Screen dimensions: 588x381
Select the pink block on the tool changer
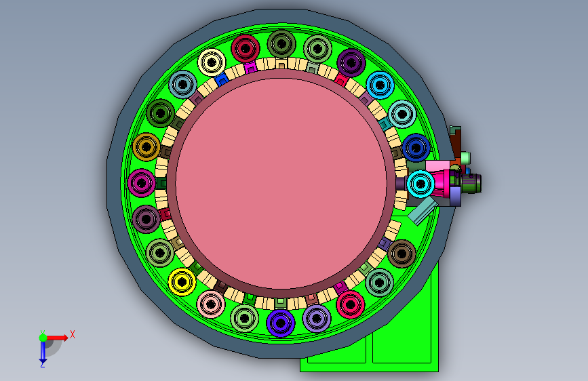coord(437,165)
